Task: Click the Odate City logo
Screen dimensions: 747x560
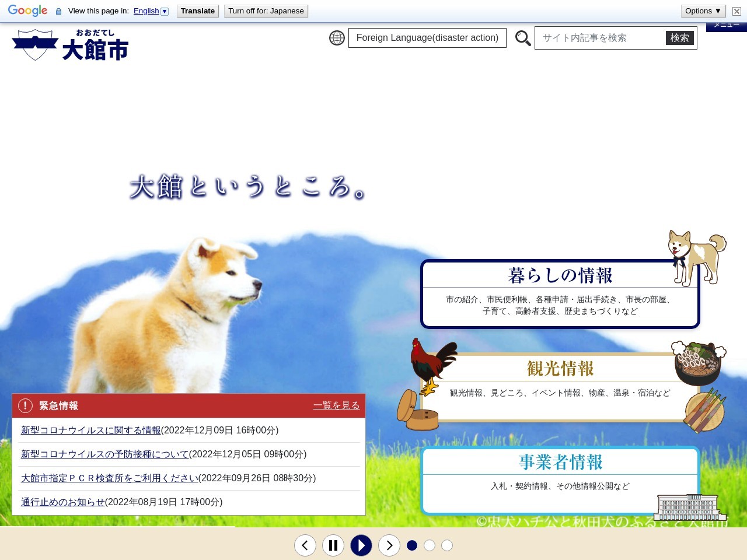Action: (x=70, y=45)
